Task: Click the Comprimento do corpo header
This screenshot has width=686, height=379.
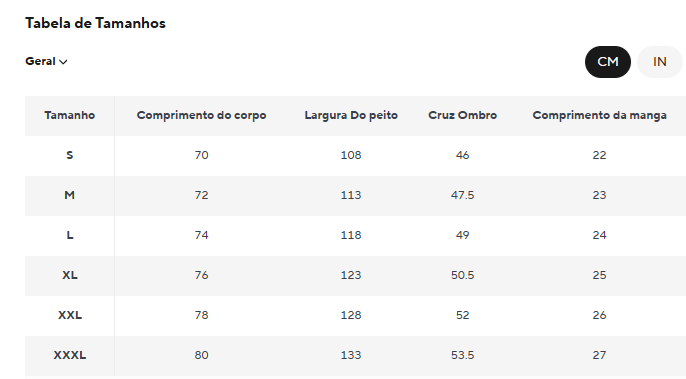Action: (201, 116)
